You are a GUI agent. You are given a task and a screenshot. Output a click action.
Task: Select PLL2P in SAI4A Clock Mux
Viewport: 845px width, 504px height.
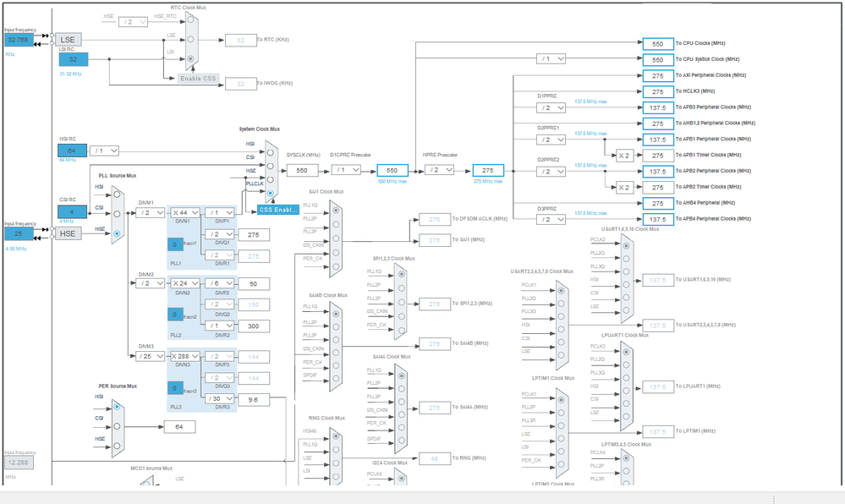point(402,388)
